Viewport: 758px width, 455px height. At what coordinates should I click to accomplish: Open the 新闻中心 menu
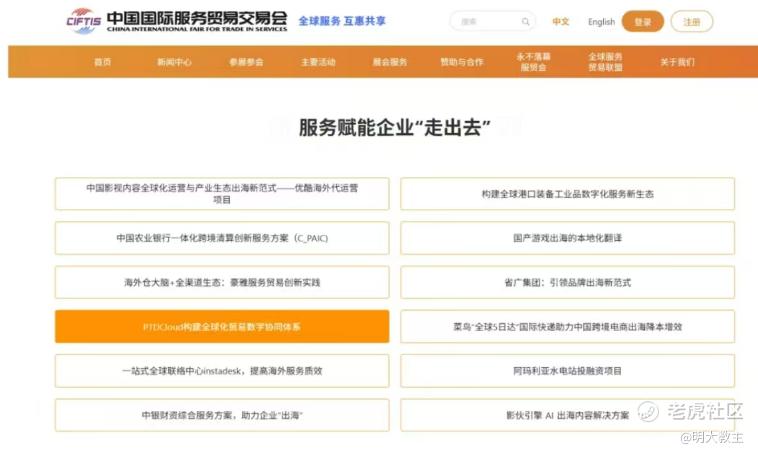[x=174, y=62]
